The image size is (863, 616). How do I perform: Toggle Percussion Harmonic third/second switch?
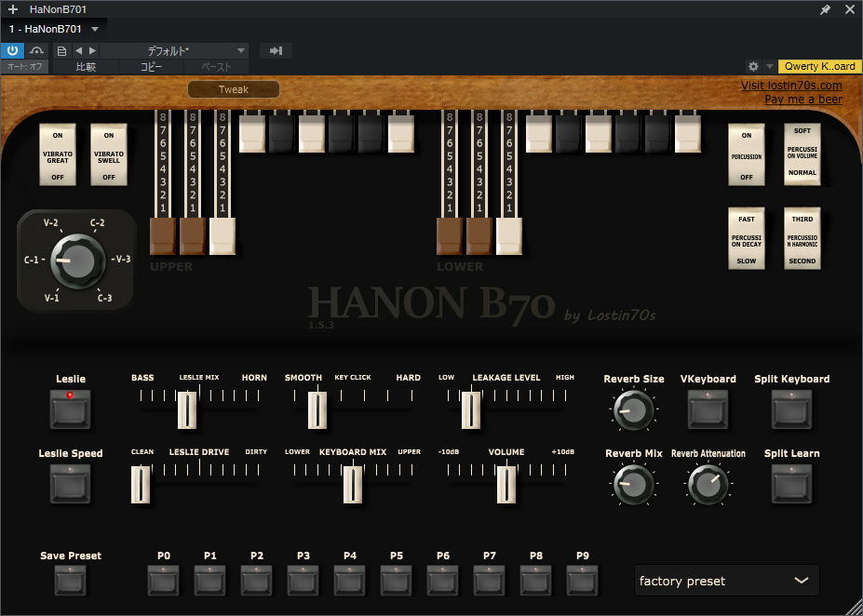tap(802, 238)
